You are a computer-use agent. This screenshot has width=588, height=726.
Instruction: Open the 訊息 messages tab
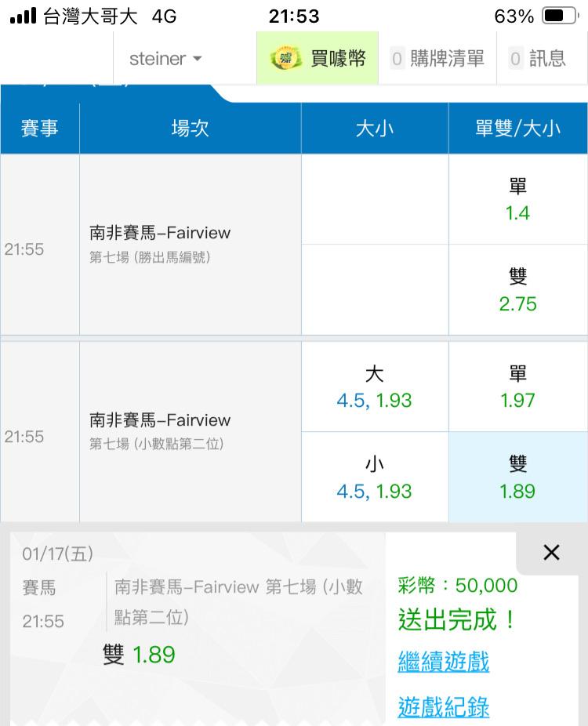[x=537, y=59]
